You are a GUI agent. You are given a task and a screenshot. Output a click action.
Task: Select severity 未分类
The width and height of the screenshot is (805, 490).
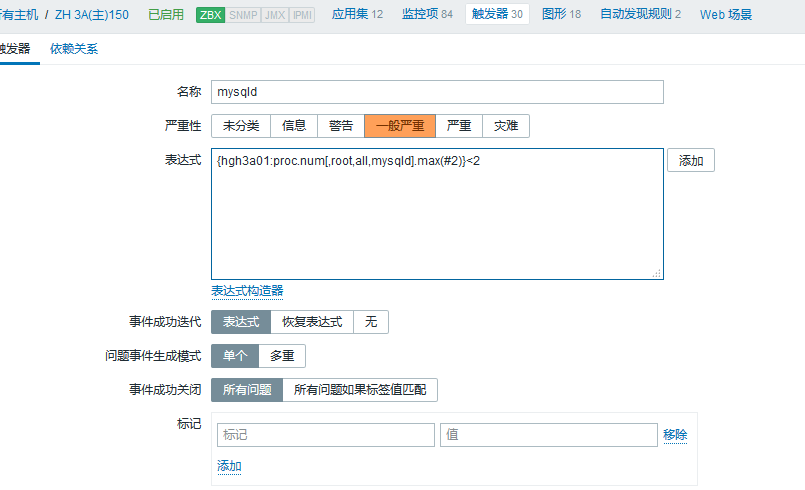240,126
